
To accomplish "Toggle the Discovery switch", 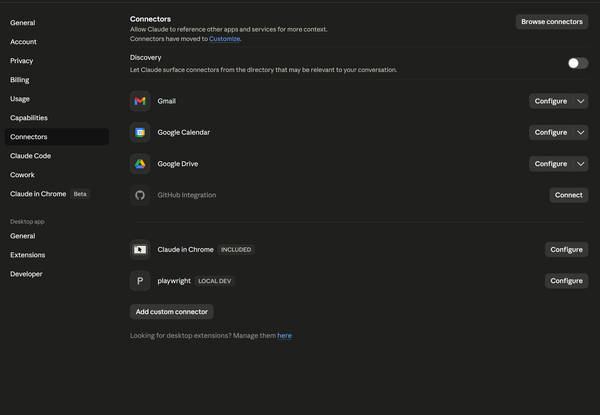I will click(x=578, y=63).
